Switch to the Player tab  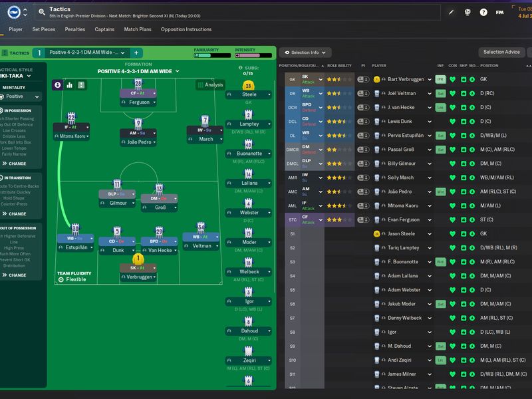[x=15, y=29]
